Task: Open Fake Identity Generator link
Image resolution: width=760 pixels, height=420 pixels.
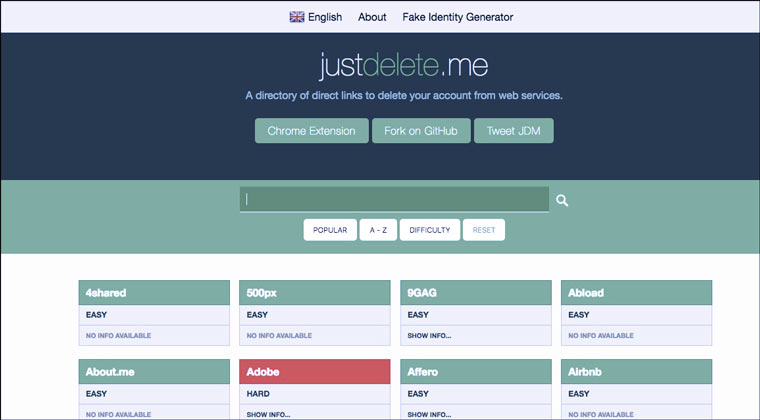Action: point(457,17)
